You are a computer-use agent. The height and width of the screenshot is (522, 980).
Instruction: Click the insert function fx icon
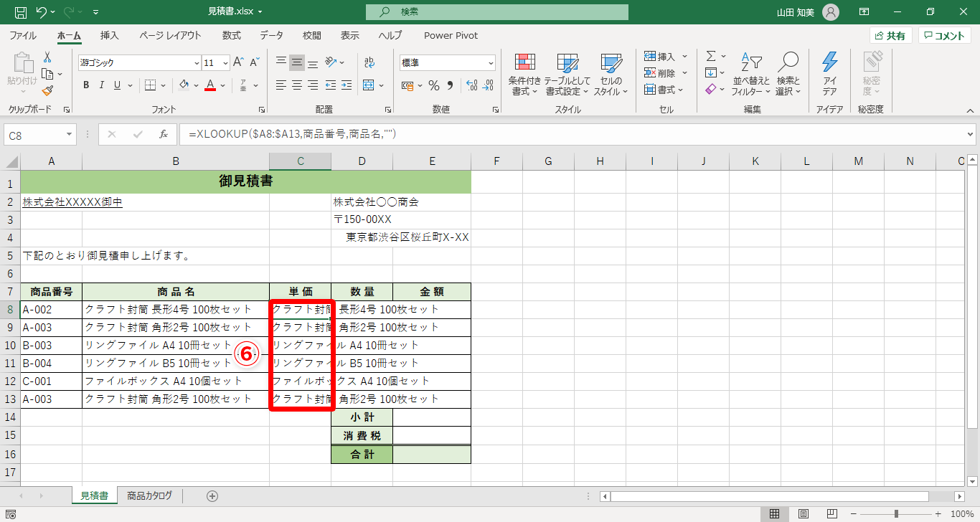(164, 134)
